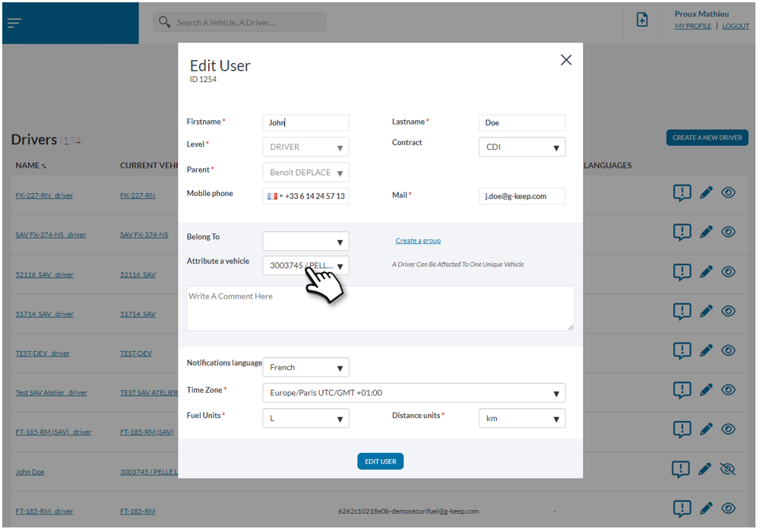Screen dimensions: 760x532
Task: Click the new document icon in header
Action: [642, 21]
